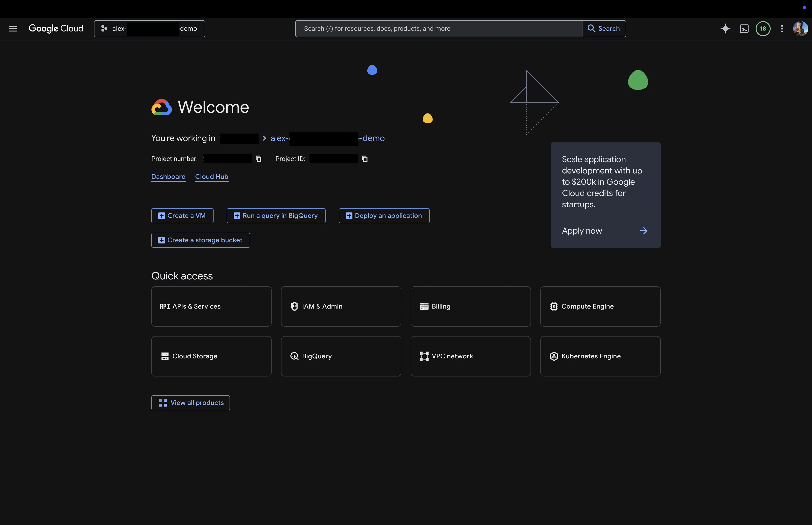The height and width of the screenshot is (525, 812).
Task: Click Run a query in BigQuery
Action: click(x=276, y=216)
